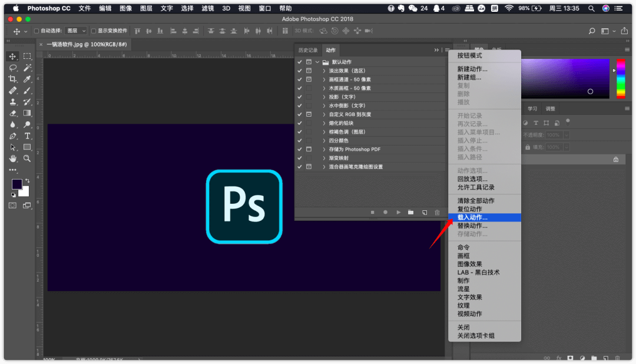Select the Hand tool
Screen dimensions: 636x364
tap(12, 158)
